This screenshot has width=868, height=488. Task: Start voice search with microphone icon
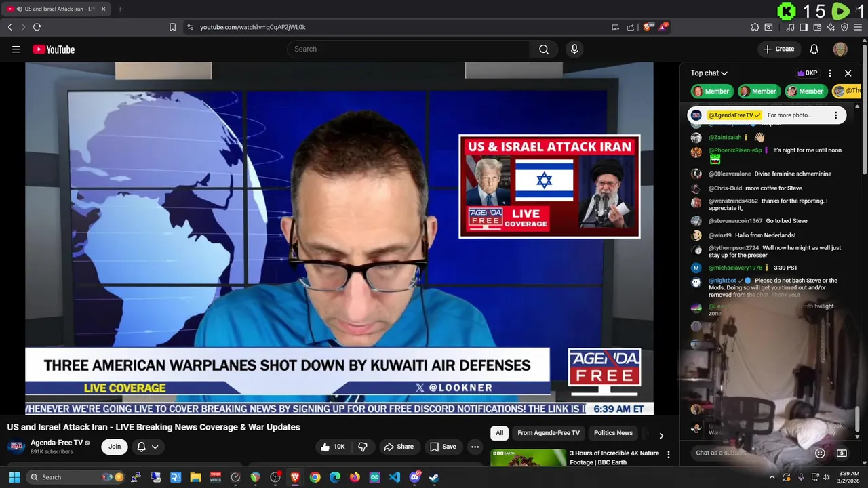574,49
